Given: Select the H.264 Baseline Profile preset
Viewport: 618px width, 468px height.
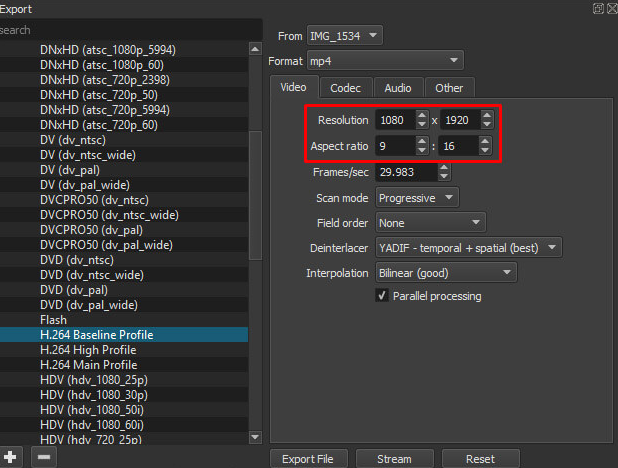Looking at the screenshot, I should [124, 334].
